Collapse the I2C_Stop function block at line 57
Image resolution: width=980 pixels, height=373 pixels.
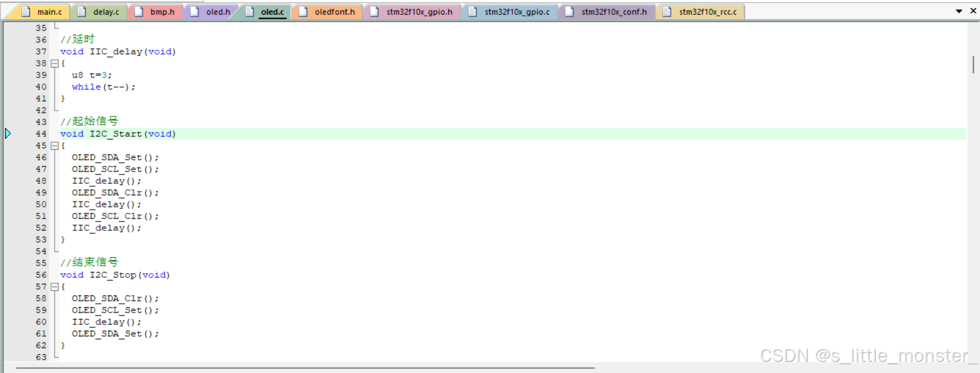click(55, 287)
